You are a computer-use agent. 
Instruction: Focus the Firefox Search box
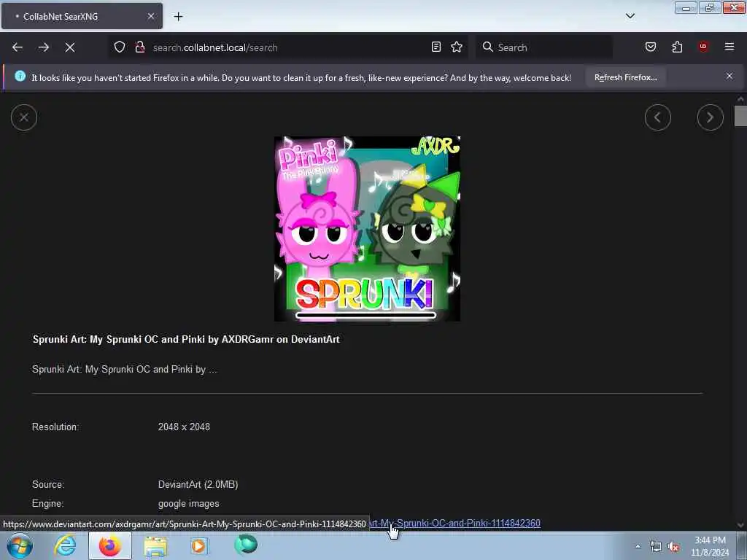pyautogui.click(x=544, y=47)
